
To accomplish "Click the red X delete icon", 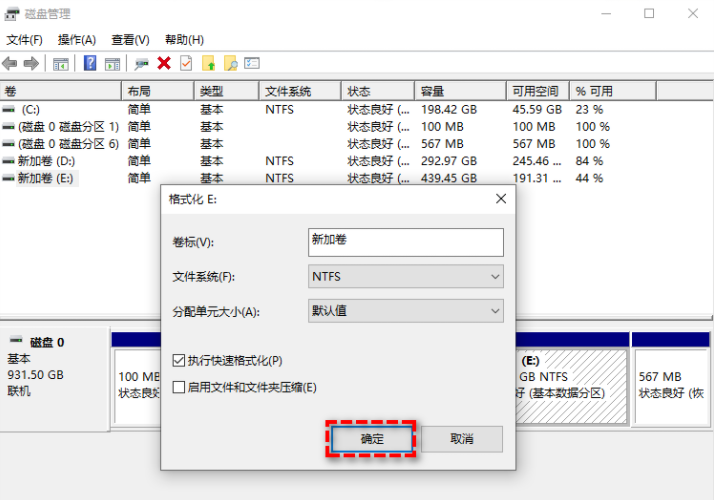I will [164, 64].
